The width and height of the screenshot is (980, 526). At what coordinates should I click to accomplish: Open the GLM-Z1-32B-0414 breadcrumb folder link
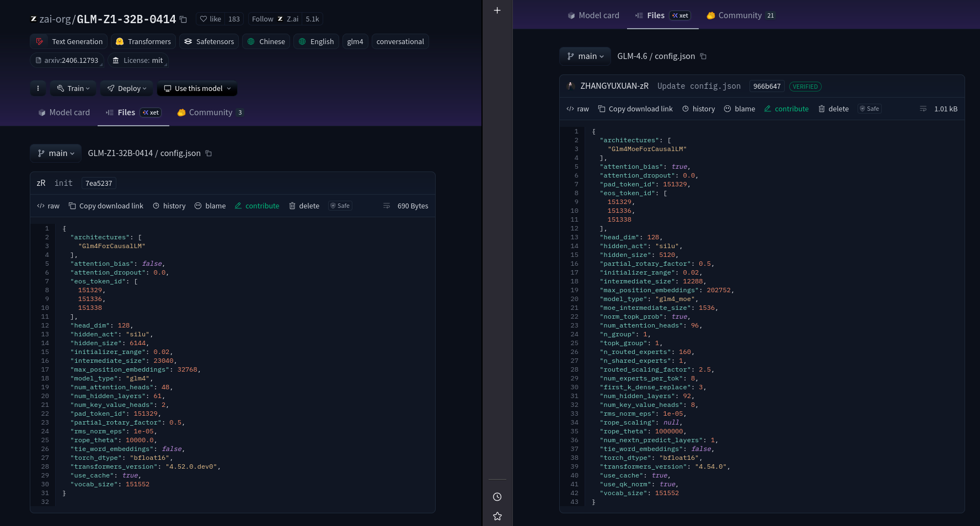tap(120, 153)
